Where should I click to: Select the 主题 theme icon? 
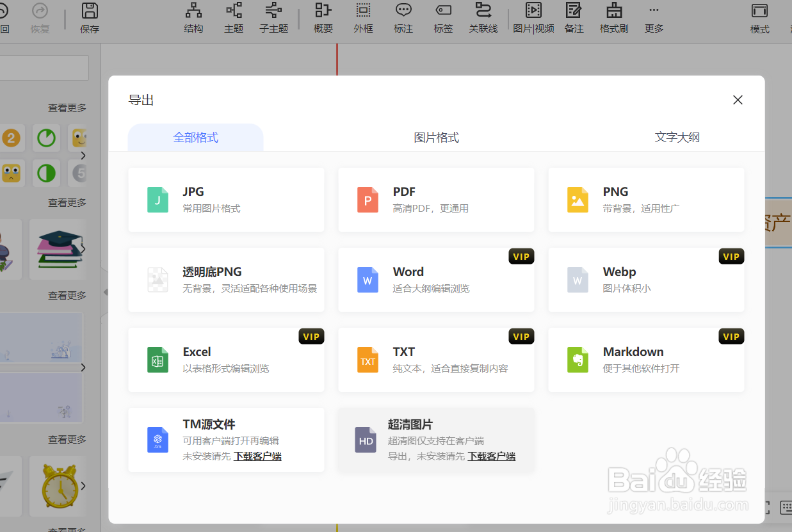point(234,17)
